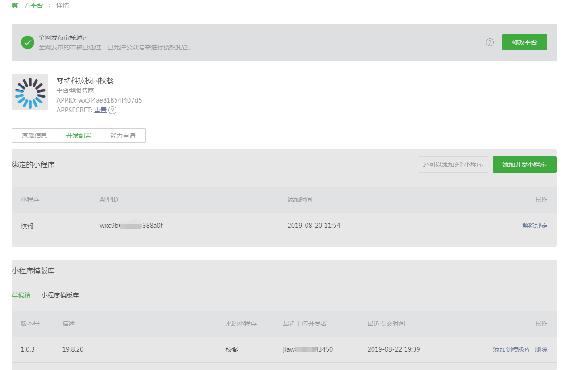
Task: Click the 重置 link for APPSECRET
Action: point(100,110)
